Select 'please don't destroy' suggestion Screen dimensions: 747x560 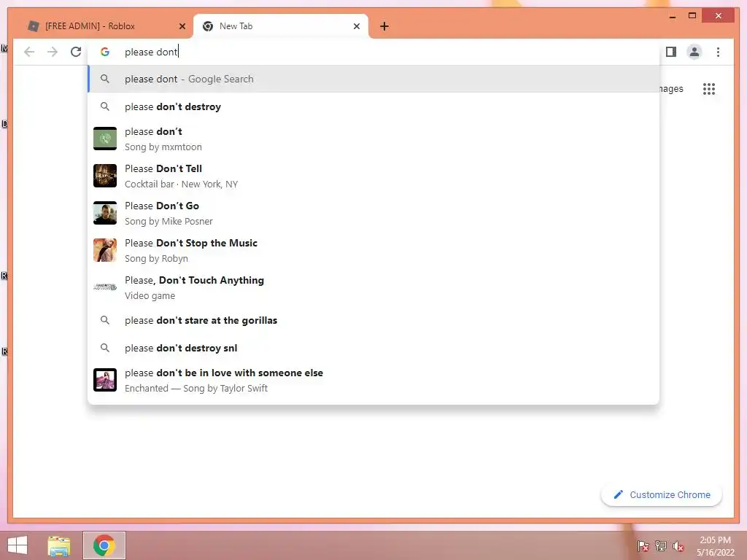click(374, 106)
